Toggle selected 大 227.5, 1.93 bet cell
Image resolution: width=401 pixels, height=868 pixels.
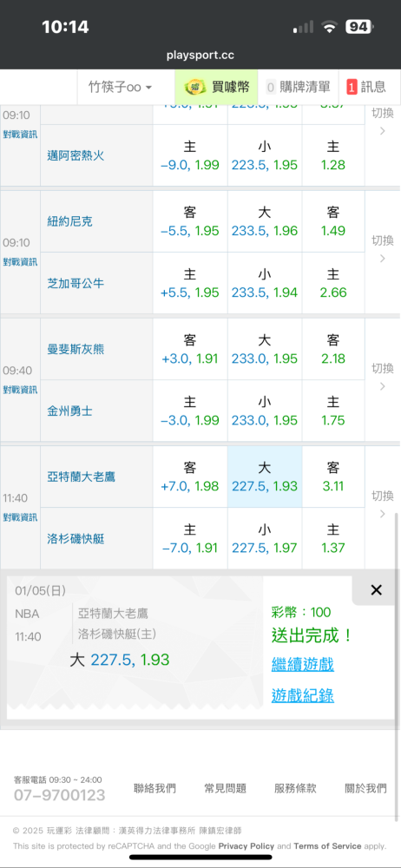[265, 477]
